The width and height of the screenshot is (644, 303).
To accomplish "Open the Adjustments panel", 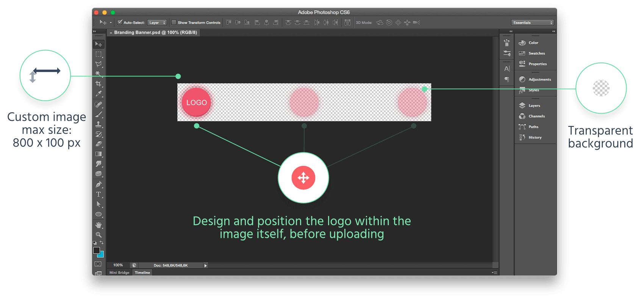I will [540, 80].
